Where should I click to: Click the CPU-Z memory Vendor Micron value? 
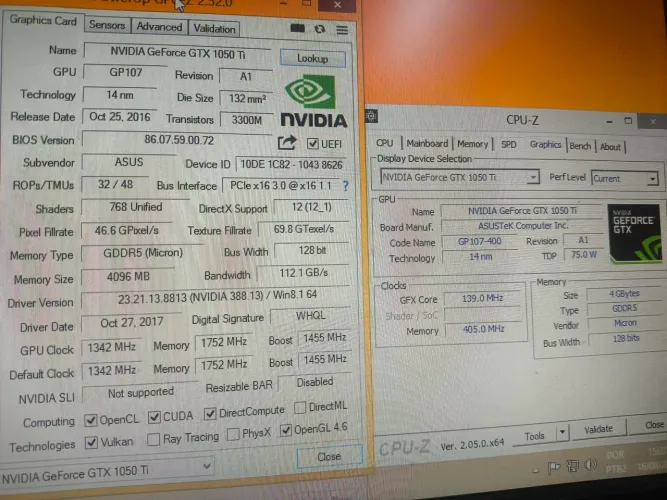coord(625,323)
